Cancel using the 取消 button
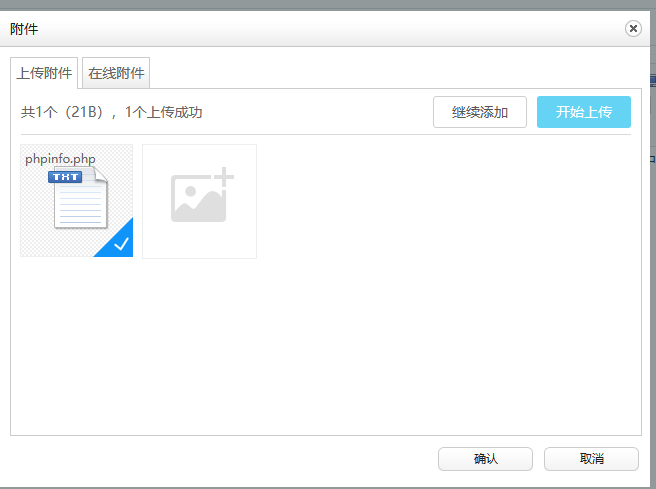Viewport: 656px width, 489px height. (591, 459)
